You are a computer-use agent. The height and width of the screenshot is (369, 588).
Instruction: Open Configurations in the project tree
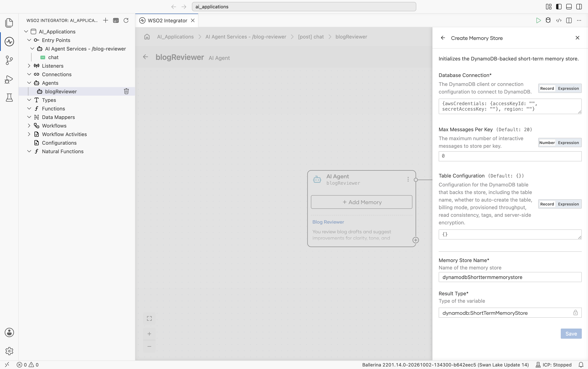click(59, 143)
